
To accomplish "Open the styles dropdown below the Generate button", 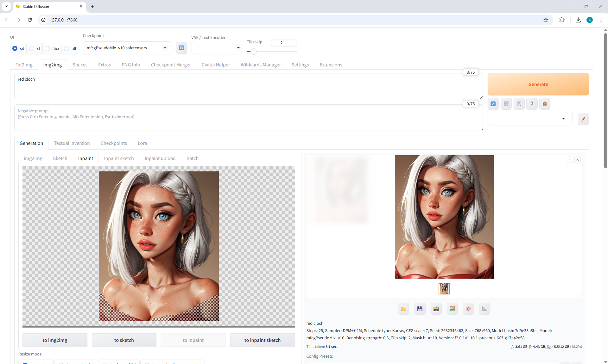I will coord(530,119).
